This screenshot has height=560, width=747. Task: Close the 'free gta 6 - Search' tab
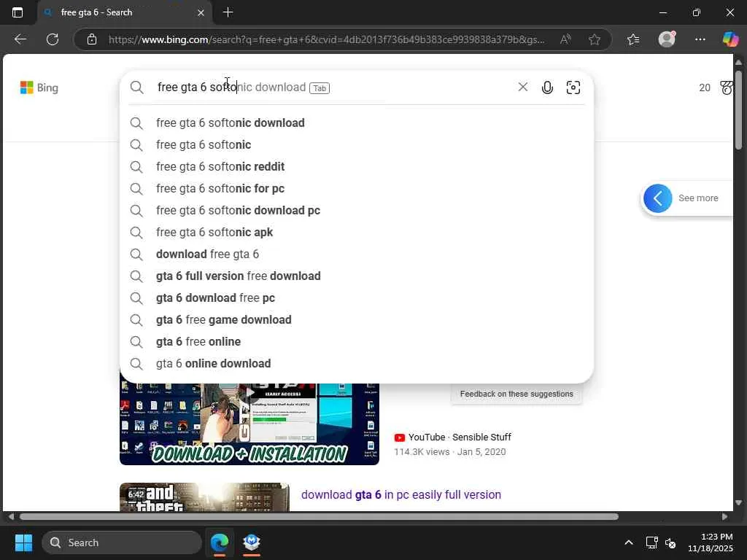(x=201, y=13)
